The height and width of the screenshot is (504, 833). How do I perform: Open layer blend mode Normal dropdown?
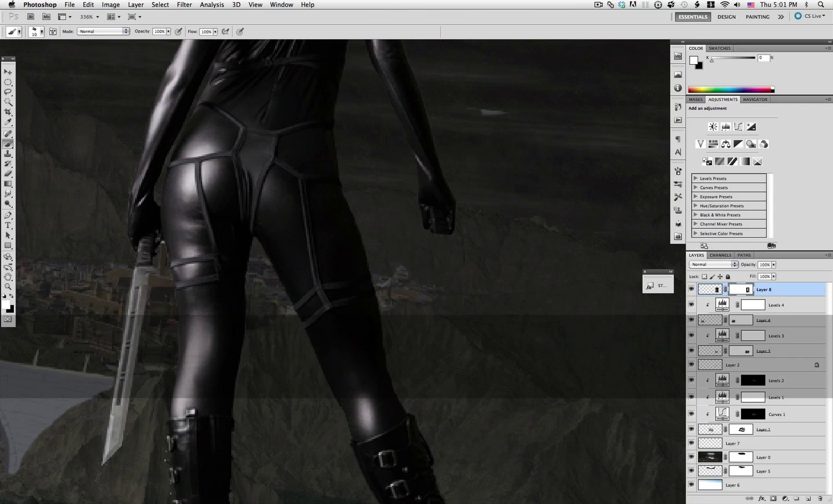(x=713, y=264)
